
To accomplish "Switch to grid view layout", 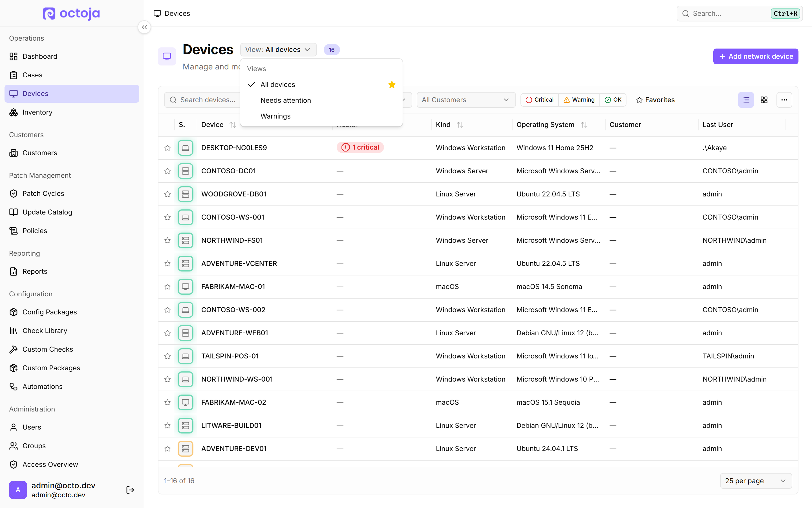I will 764,100.
